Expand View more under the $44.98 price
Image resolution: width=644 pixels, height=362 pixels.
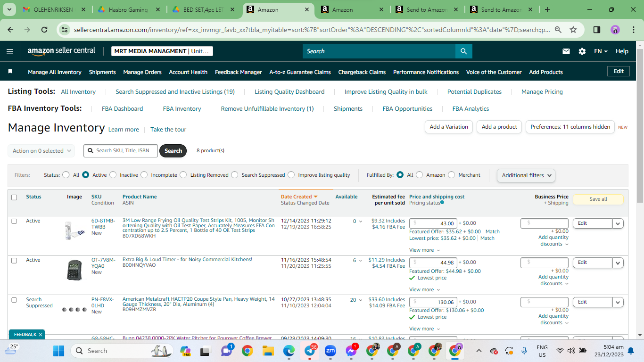point(424,290)
